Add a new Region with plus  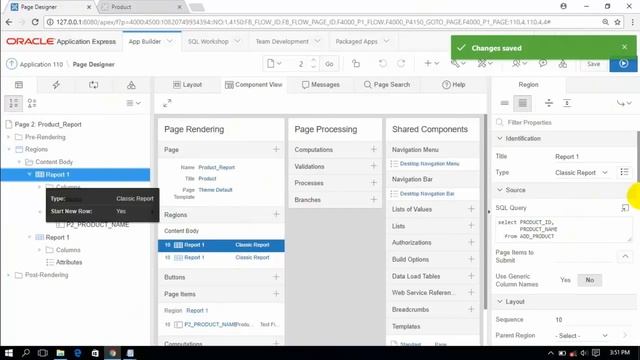pyautogui.click(x=276, y=214)
